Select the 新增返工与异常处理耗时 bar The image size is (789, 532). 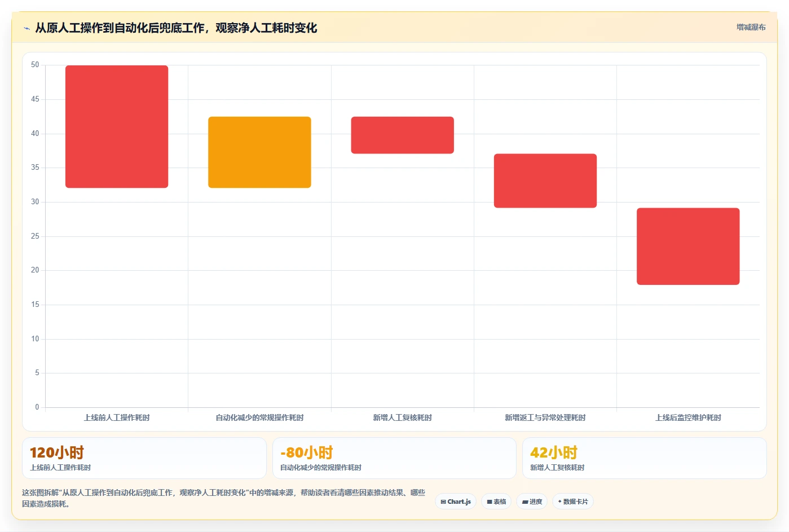(x=545, y=181)
